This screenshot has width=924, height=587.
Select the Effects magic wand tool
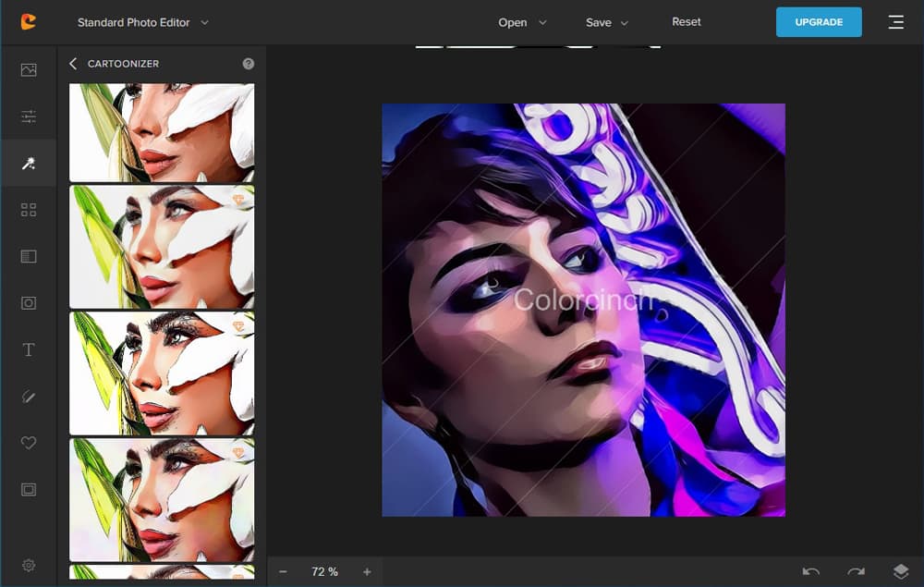(29, 163)
